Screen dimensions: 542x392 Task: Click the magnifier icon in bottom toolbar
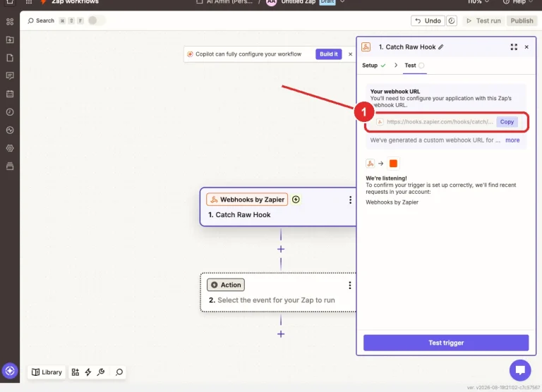pos(119,372)
